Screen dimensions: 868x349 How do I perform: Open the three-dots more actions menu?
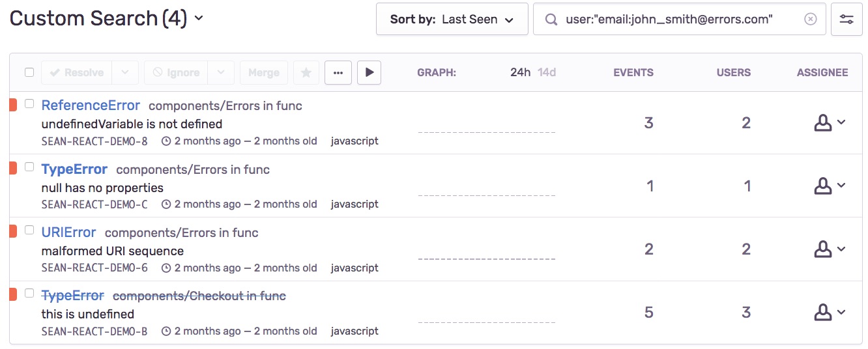coord(338,73)
